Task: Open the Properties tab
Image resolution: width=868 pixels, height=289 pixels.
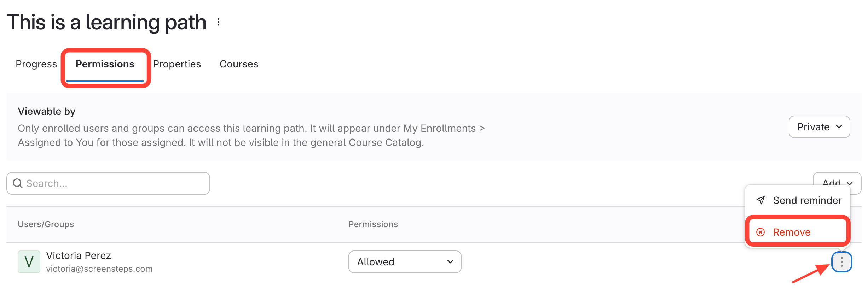Action: coord(177,64)
